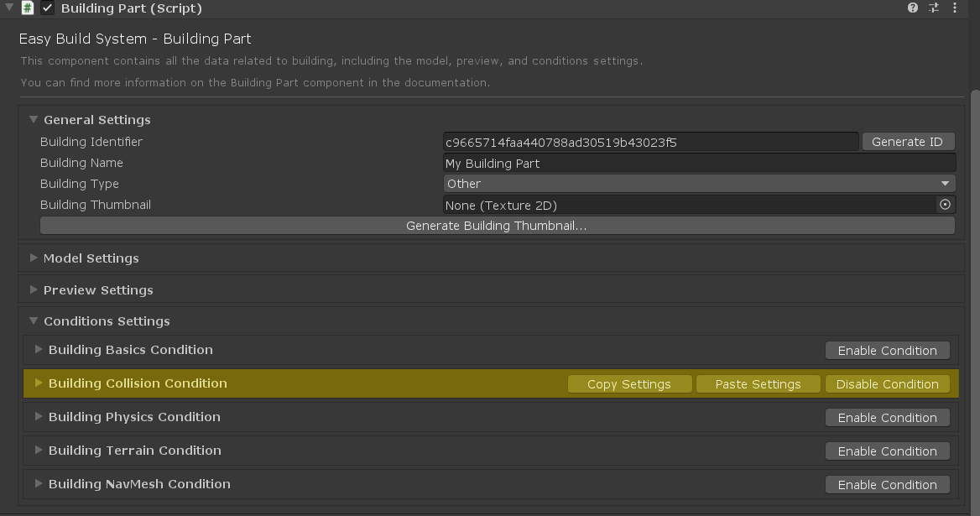Collapse the Conditions Settings section
980x516 pixels.
[x=34, y=321]
